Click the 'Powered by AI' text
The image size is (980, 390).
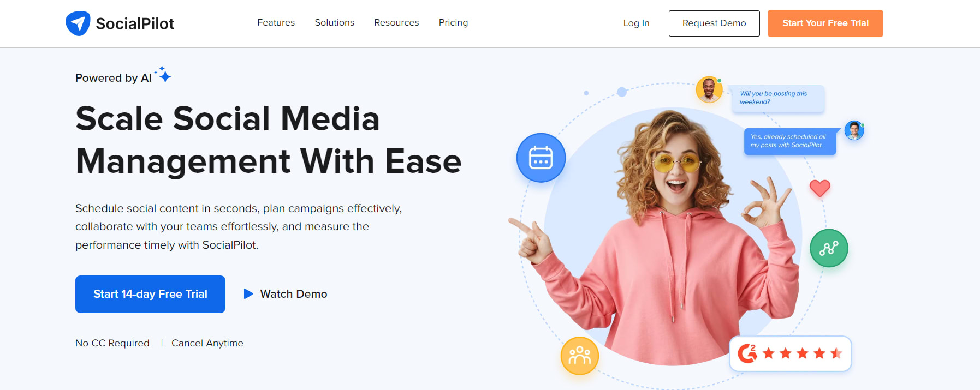click(114, 78)
